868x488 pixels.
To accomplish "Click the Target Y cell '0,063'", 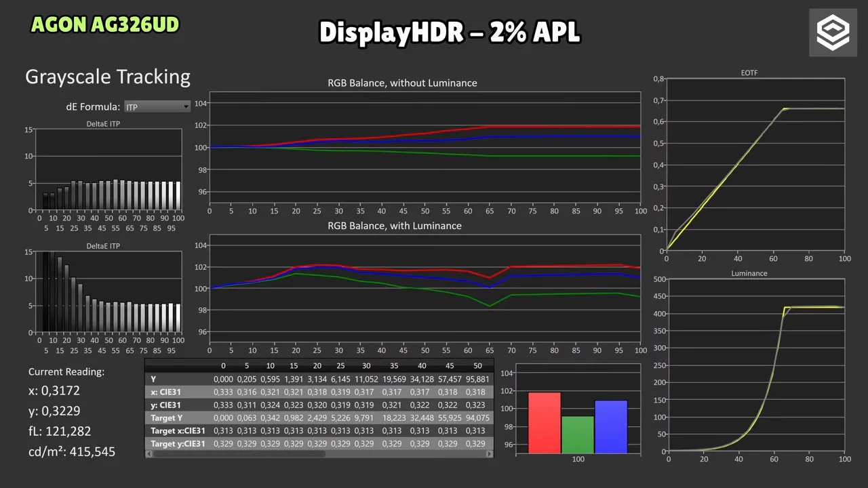I will [x=247, y=418].
